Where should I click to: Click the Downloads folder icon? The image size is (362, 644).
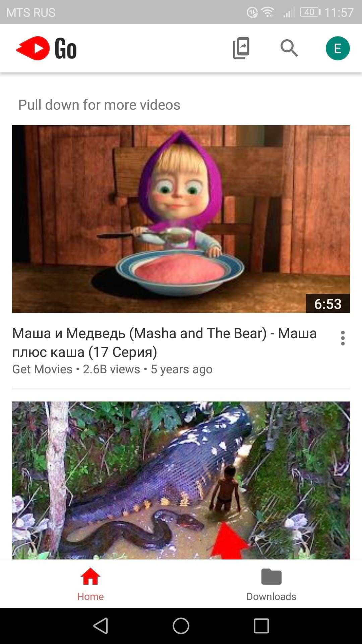(x=271, y=577)
